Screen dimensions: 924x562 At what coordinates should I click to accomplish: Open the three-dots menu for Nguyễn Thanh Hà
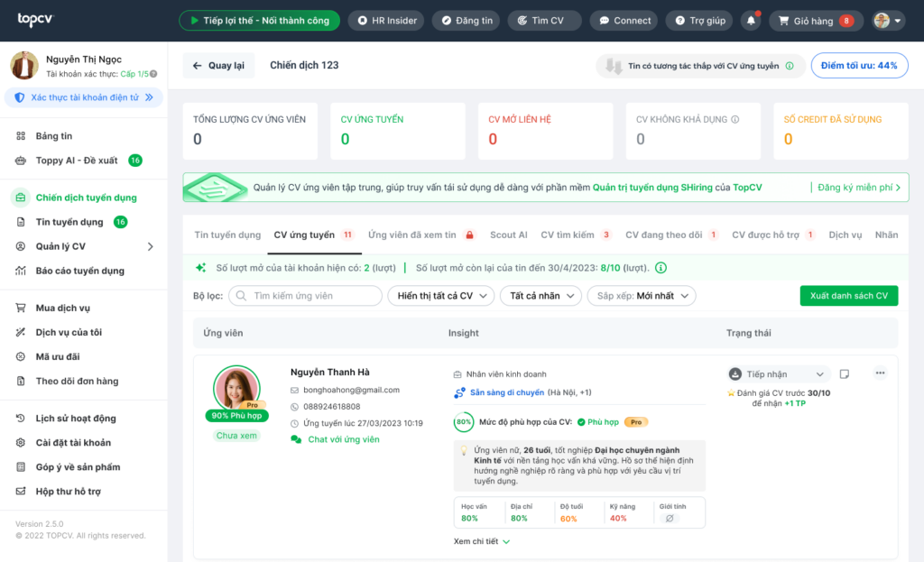click(880, 373)
